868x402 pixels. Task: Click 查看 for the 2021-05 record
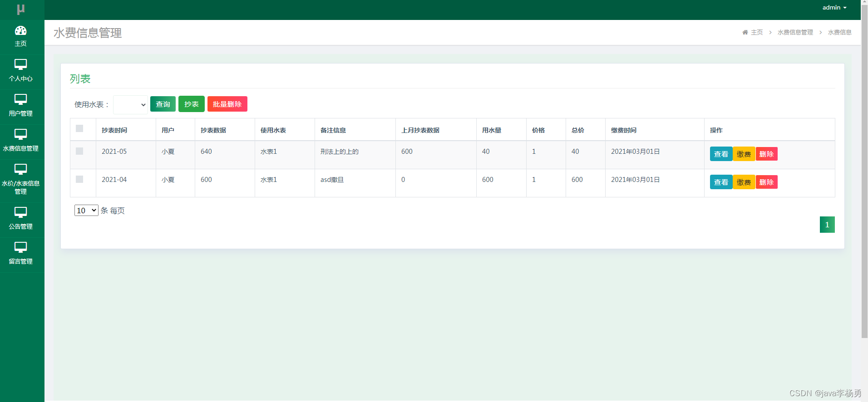click(x=721, y=154)
